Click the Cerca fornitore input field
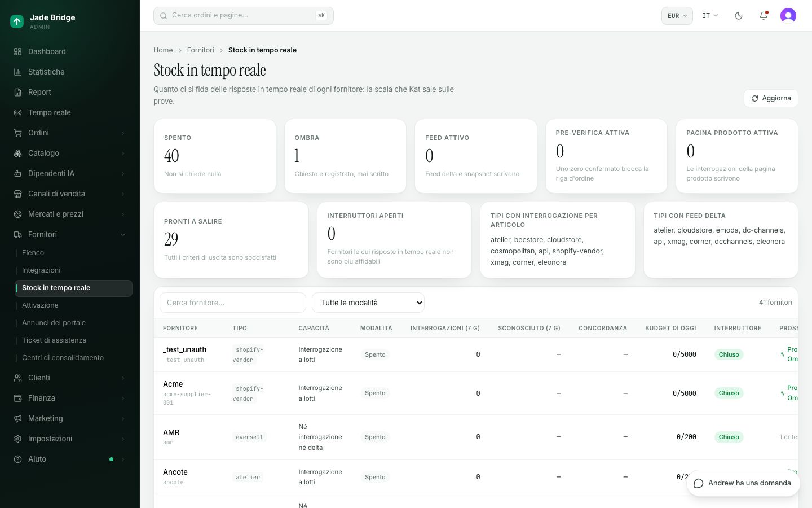This screenshot has width=812, height=508. [x=233, y=303]
